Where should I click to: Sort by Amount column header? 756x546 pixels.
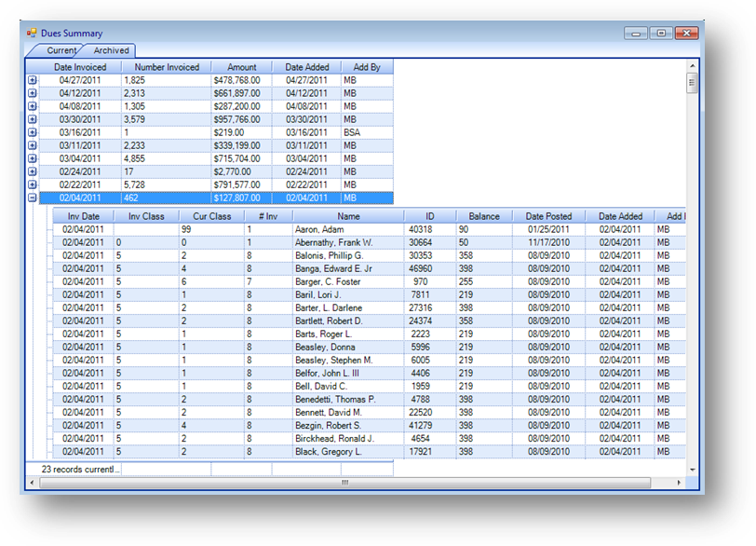tap(241, 67)
